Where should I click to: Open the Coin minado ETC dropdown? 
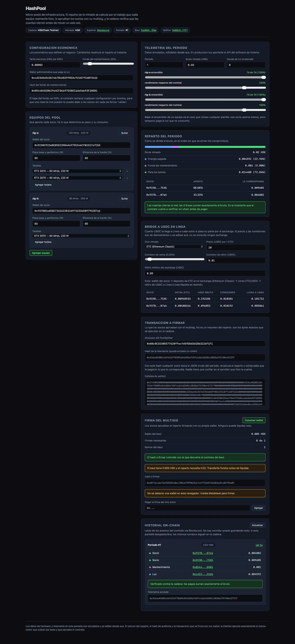point(174,247)
